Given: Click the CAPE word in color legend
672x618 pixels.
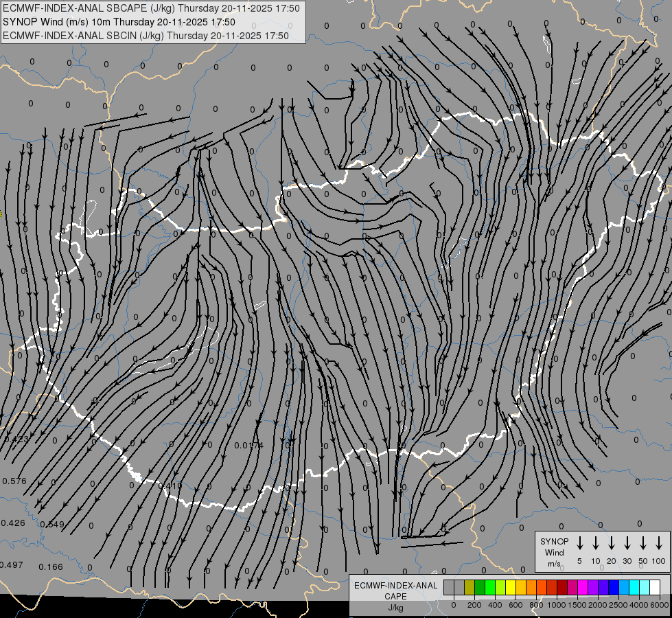Looking at the screenshot, I should [x=395, y=597].
